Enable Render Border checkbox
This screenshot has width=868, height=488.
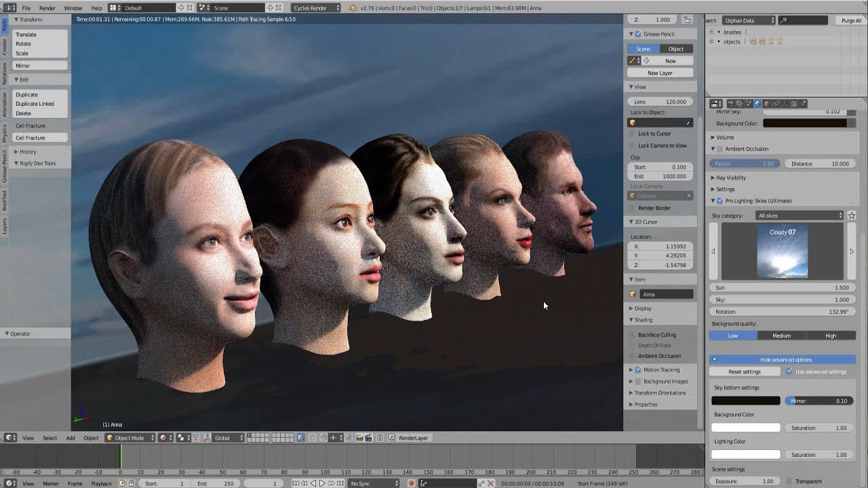click(633, 208)
